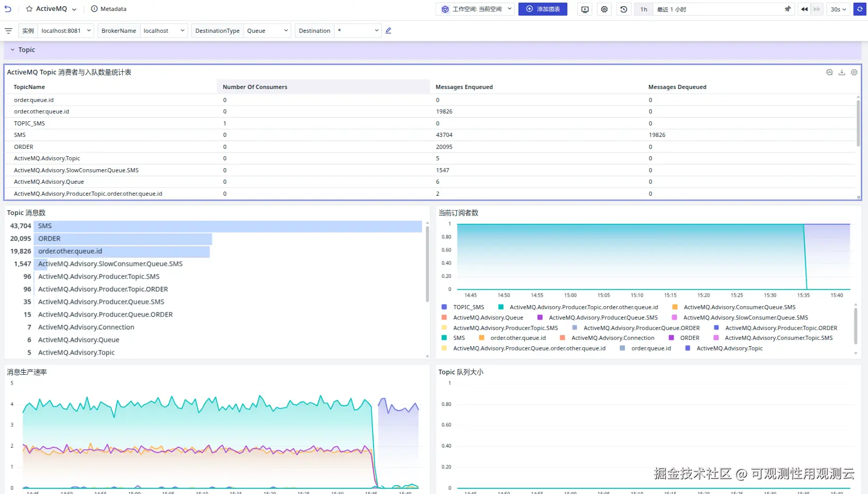Sort by Number Of Consumers column header

255,87
